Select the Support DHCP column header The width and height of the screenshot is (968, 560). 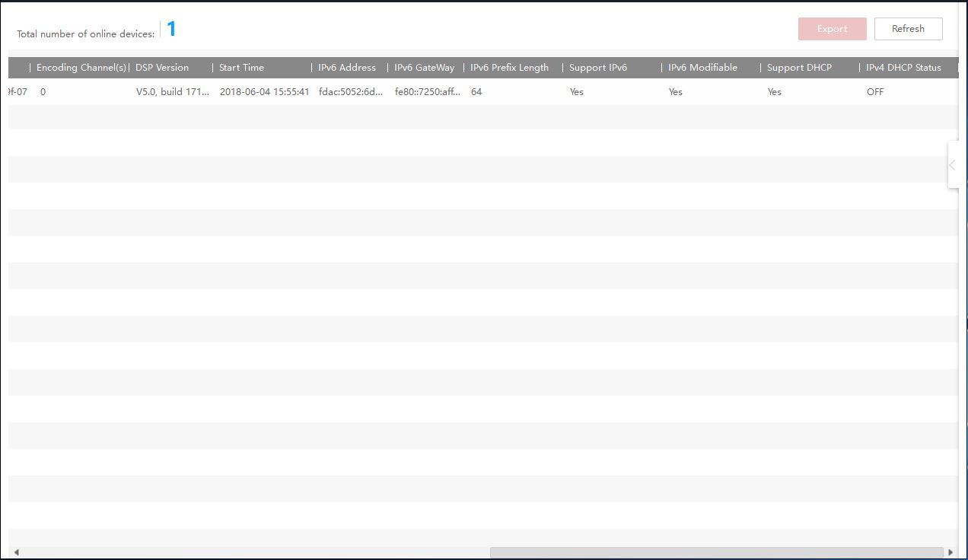pos(799,68)
